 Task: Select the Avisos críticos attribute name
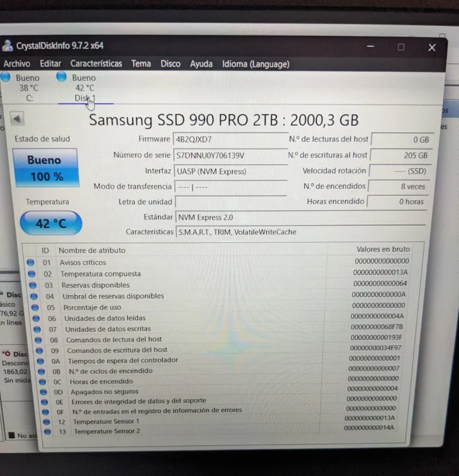(x=83, y=262)
